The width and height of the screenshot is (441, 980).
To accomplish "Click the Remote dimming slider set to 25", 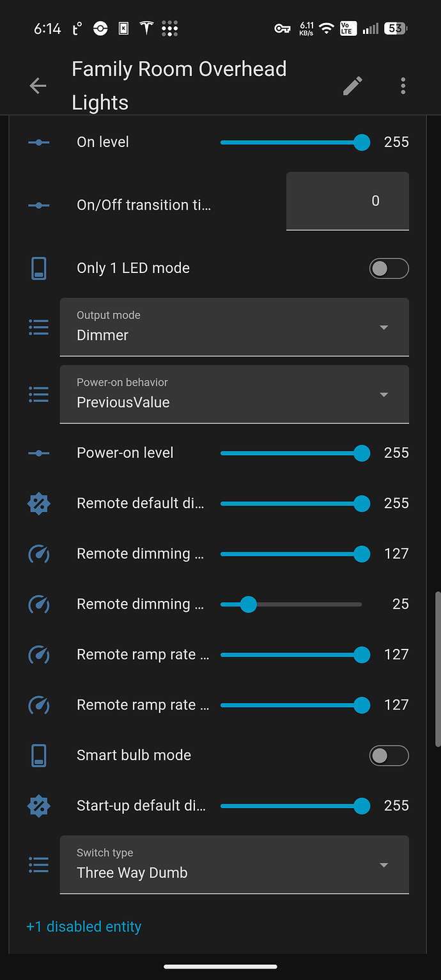I will [x=291, y=604].
